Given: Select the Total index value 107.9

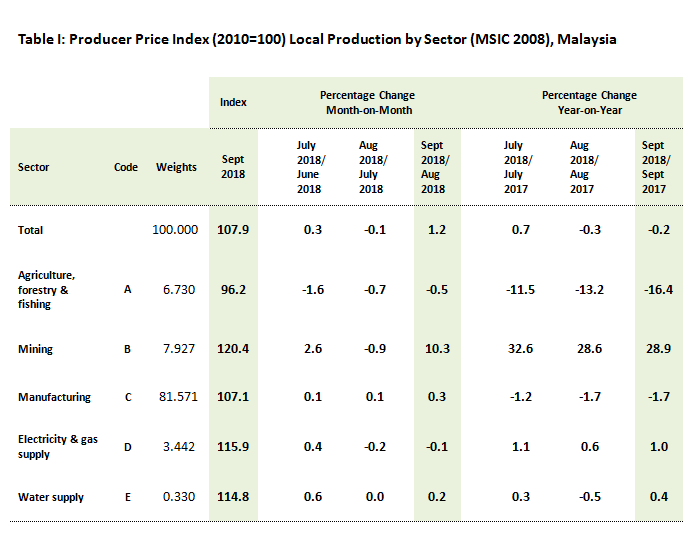Looking at the screenshot, I should pyautogui.click(x=233, y=230).
